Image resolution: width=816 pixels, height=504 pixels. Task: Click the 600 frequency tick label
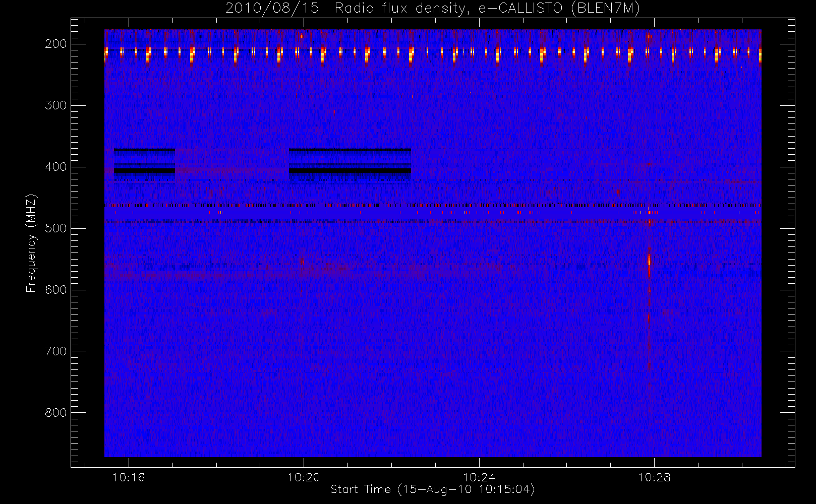point(56,290)
